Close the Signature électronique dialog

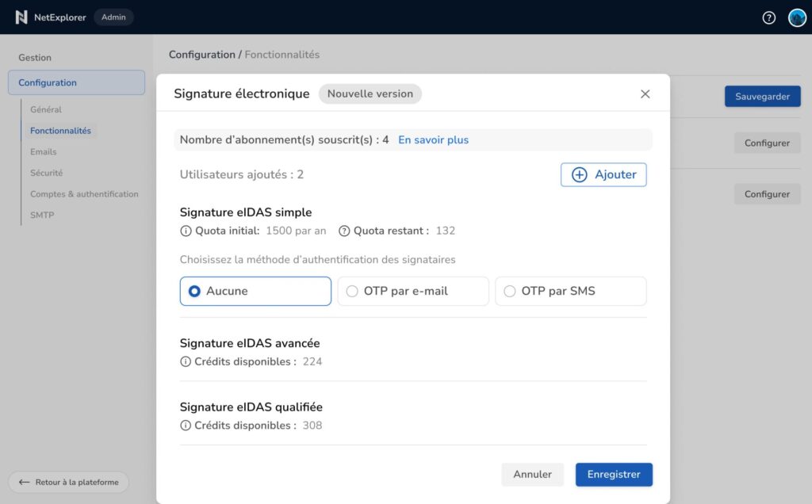pos(645,94)
